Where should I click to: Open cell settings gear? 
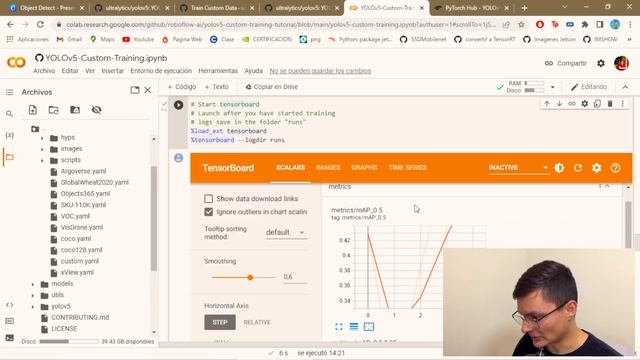click(x=585, y=104)
